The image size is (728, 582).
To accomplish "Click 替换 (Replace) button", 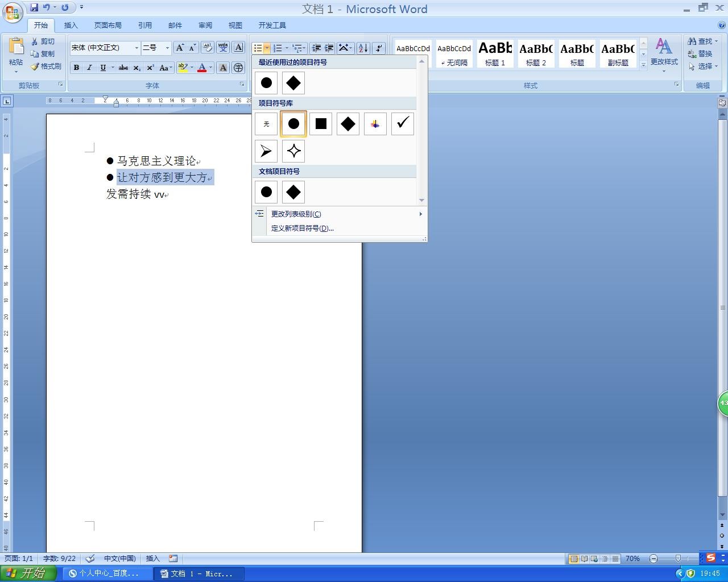I will [x=701, y=53].
